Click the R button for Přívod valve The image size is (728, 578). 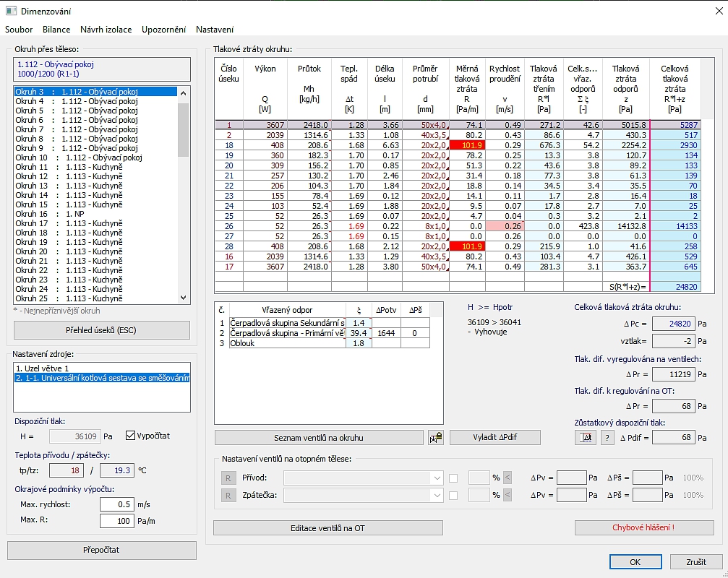coord(228,478)
